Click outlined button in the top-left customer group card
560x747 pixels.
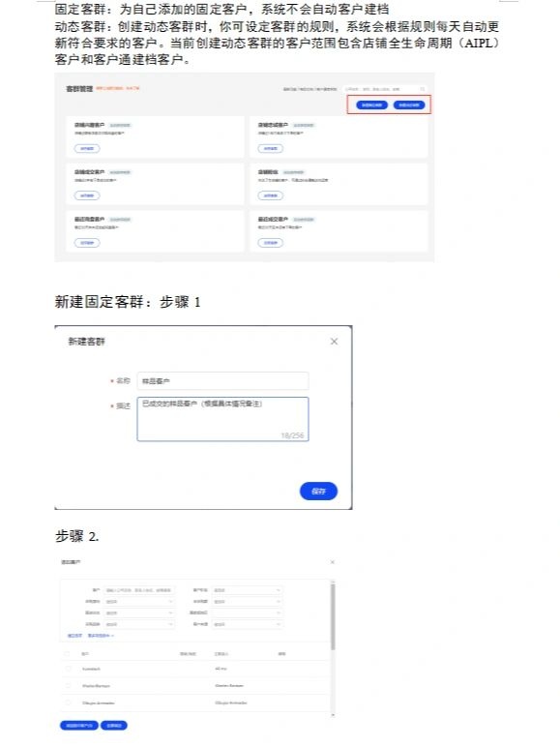(87, 149)
